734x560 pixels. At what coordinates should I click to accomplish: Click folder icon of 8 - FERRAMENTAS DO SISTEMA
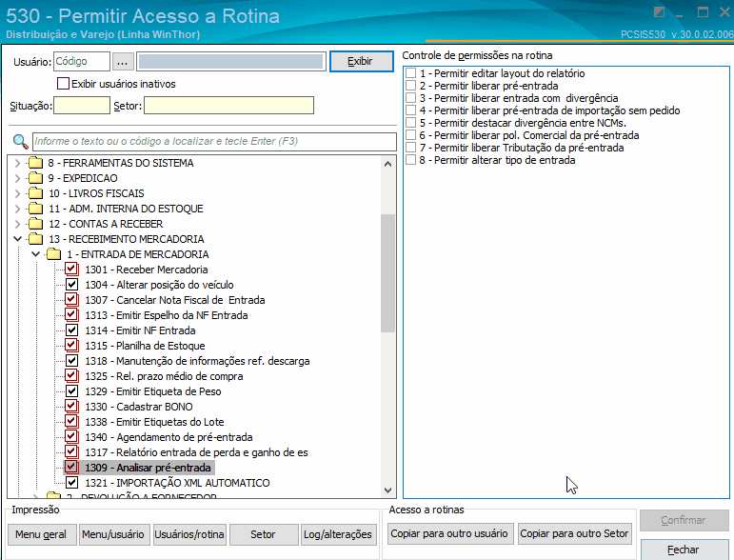coord(35,163)
